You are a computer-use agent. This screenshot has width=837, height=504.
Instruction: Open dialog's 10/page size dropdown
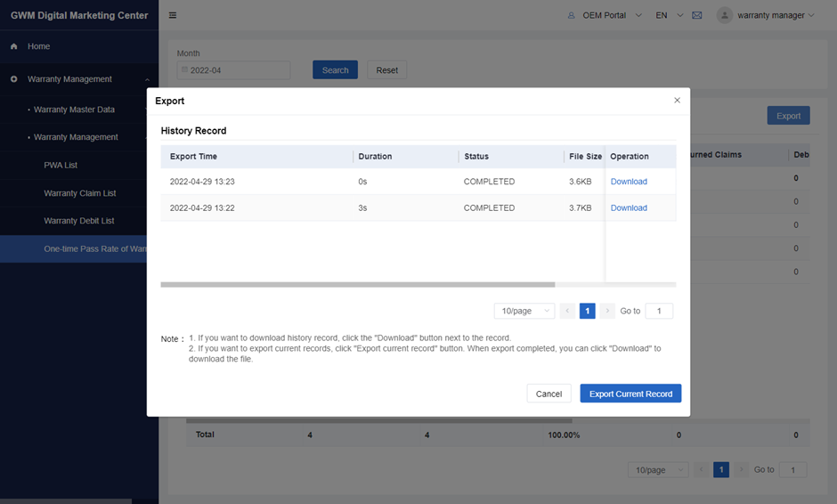[x=524, y=311]
